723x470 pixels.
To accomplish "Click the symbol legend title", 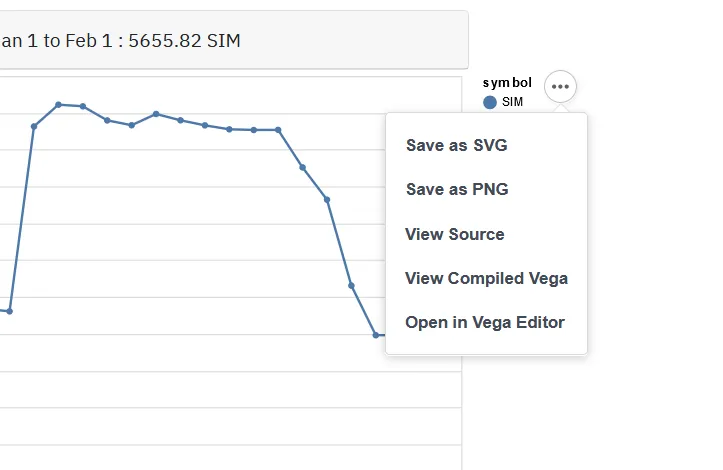I will point(507,83).
